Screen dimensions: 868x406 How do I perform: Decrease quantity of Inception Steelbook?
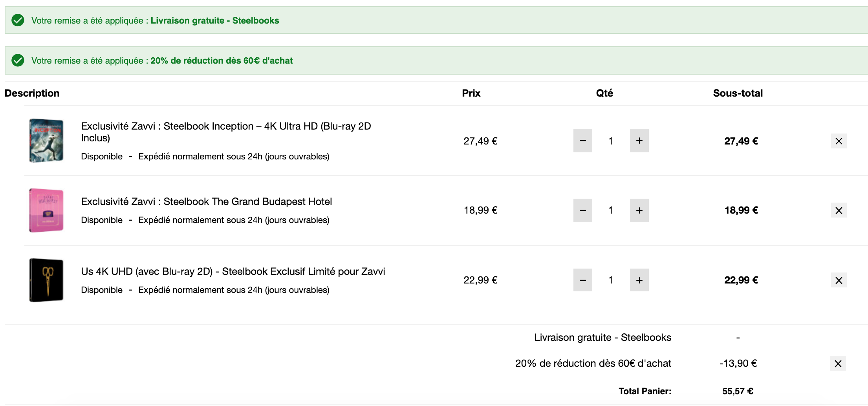582,141
